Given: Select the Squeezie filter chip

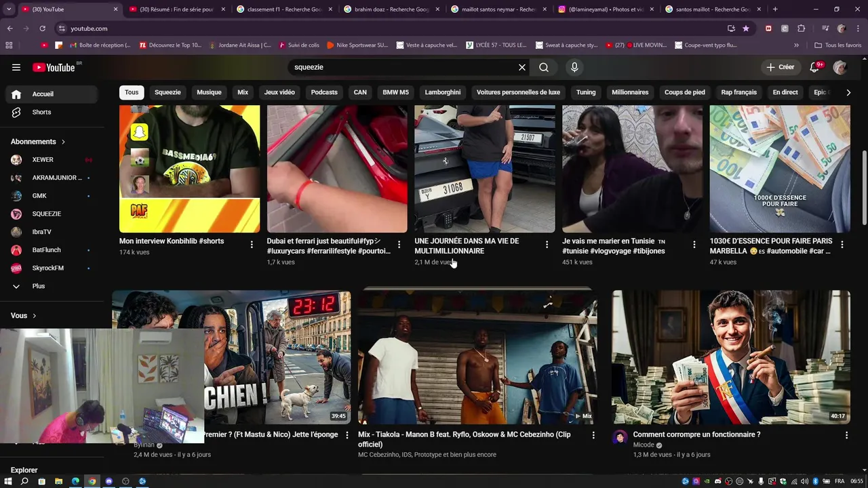Looking at the screenshot, I should 167,92.
